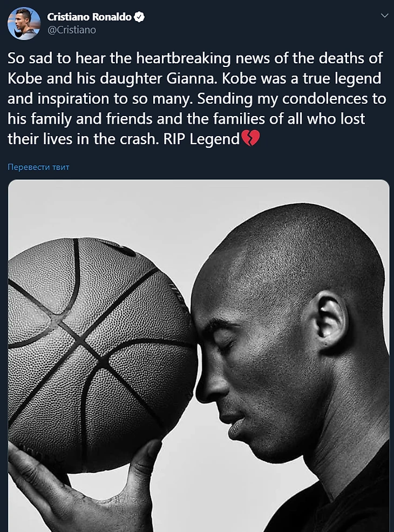Click the blue verified badge icon
This screenshot has height=532, width=394.
pyautogui.click(x=139, y=17)
